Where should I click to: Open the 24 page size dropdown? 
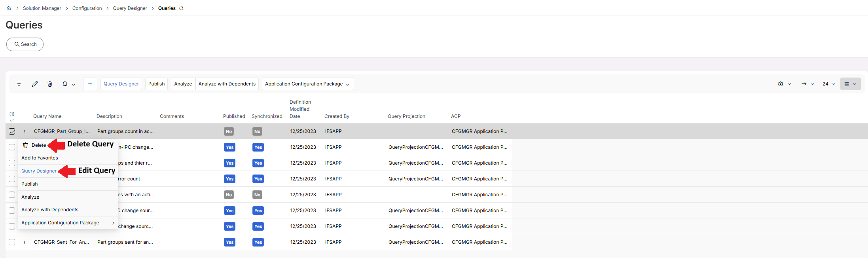pyautogui.click(x=828, y=84)
